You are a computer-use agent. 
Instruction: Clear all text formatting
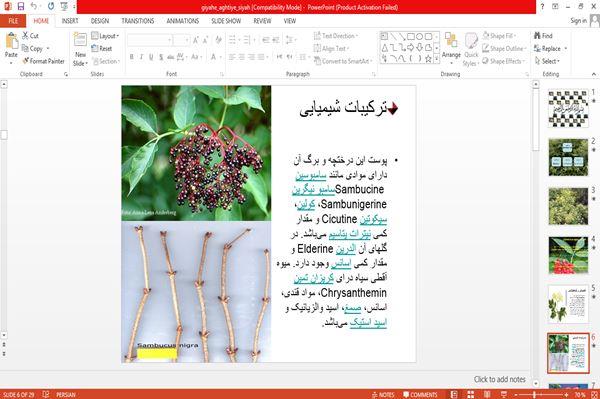pos(218,40)
